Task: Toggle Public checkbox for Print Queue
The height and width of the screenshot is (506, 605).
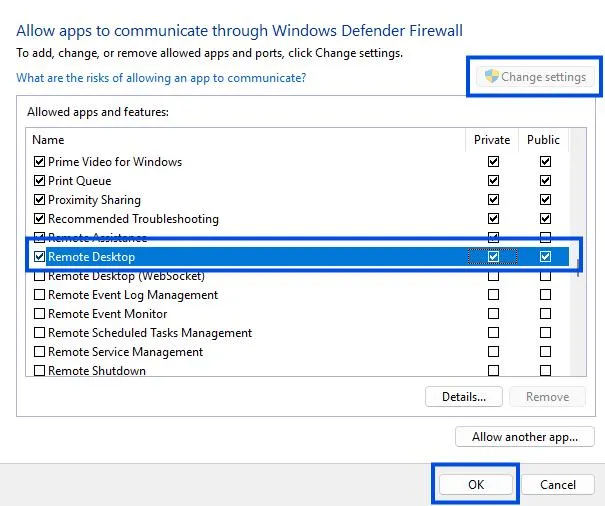Action: pos(545,180)
